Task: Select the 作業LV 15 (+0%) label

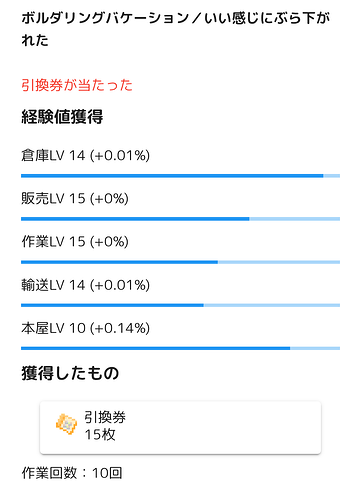Action: pos(75,242)
